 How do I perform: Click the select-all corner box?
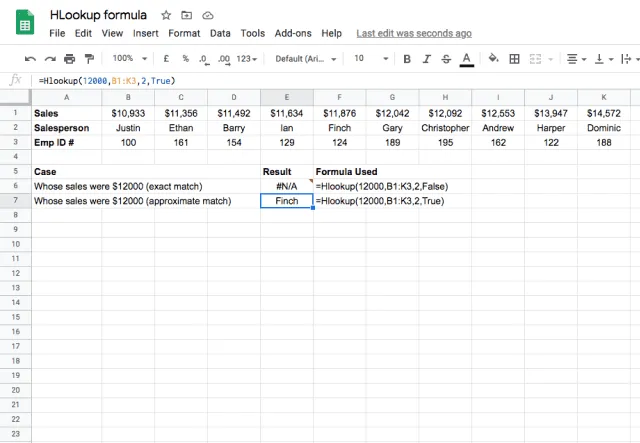[x=16, y=98]
